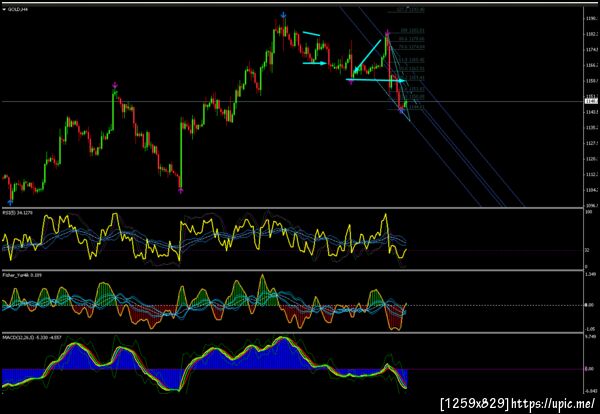Select the arrow marker at the latest low
The width and height of the screenshot is (600, 414).
point(401,110)
